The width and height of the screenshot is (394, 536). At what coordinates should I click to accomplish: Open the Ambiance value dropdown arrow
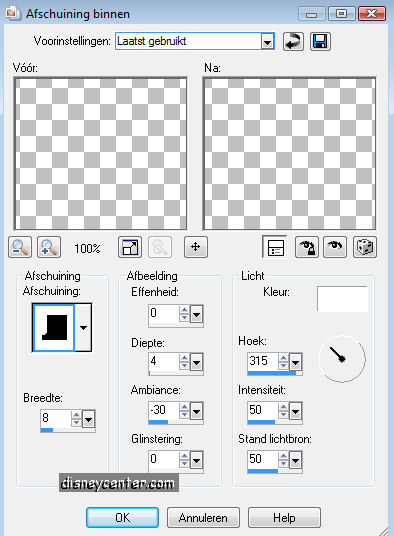(196, 411)
